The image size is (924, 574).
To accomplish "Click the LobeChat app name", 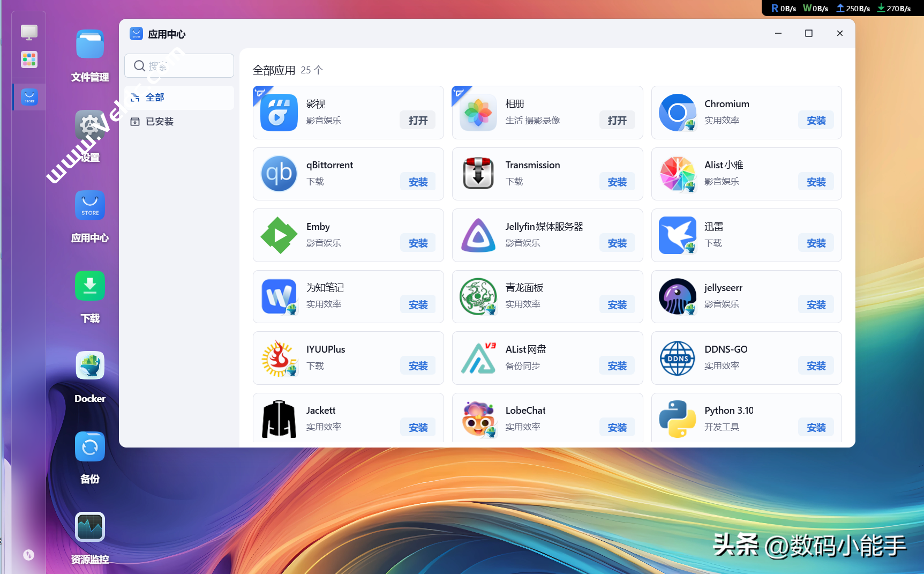I will click(x=525, y=411).
